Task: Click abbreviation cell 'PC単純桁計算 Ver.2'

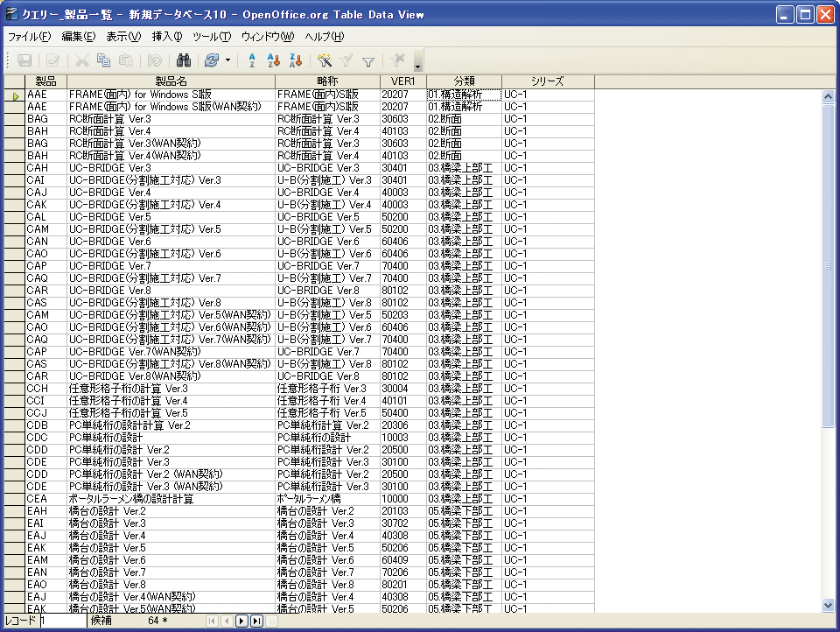Action: point(327,425)
